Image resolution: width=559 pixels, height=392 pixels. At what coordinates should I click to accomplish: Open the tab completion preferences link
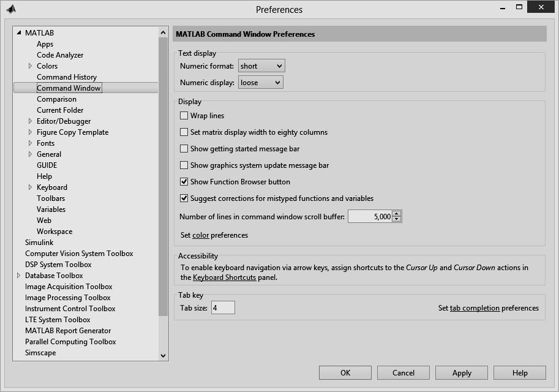click(475, 308)
